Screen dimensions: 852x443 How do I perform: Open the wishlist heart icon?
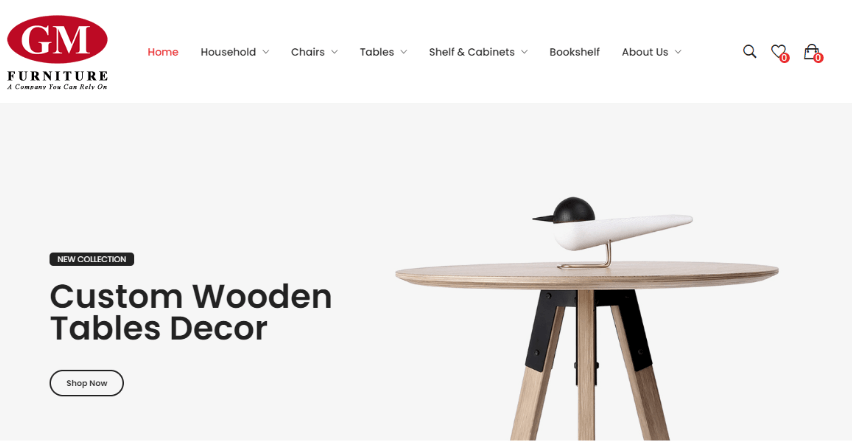[778, 51]
